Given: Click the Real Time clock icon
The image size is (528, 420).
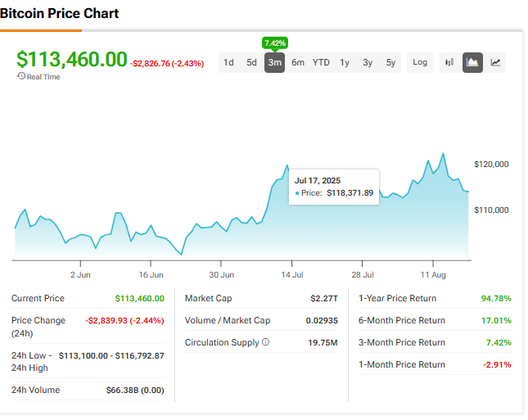Looking at the screenshot, I should click(21, 76).
